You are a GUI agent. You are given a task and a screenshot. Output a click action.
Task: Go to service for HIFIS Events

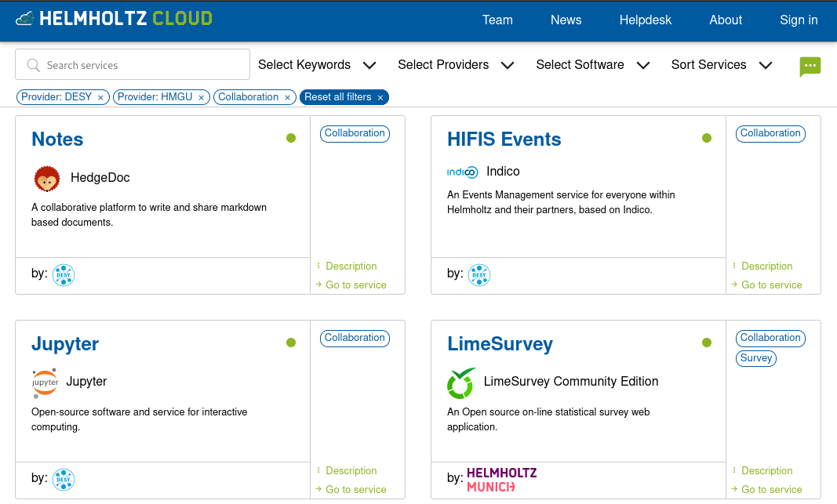click(x=771, y=285)
